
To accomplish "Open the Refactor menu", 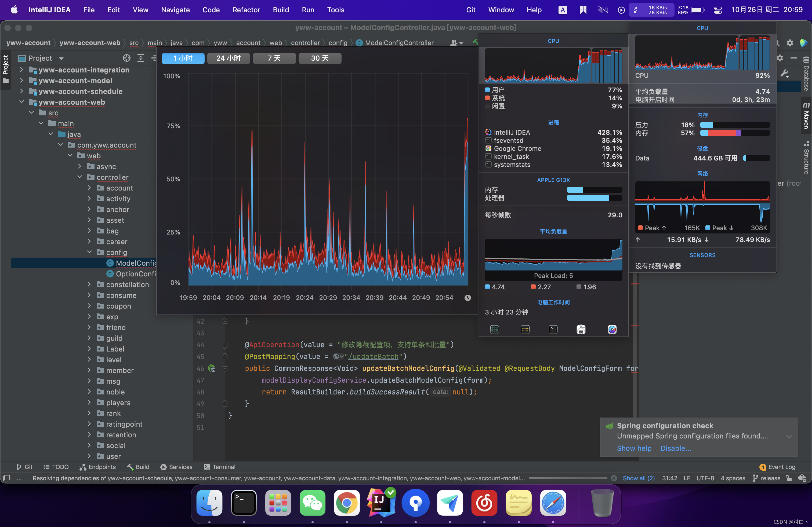I will pos(246,10).
